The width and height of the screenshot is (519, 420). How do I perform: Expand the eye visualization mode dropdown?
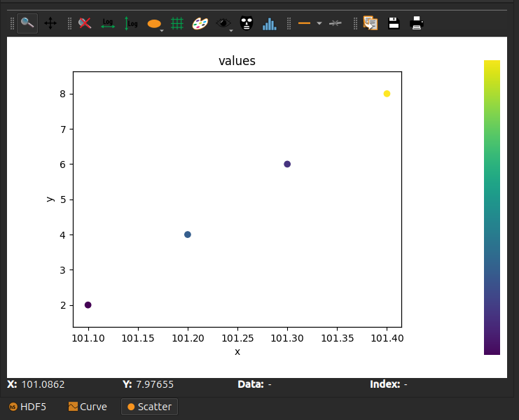230,29
